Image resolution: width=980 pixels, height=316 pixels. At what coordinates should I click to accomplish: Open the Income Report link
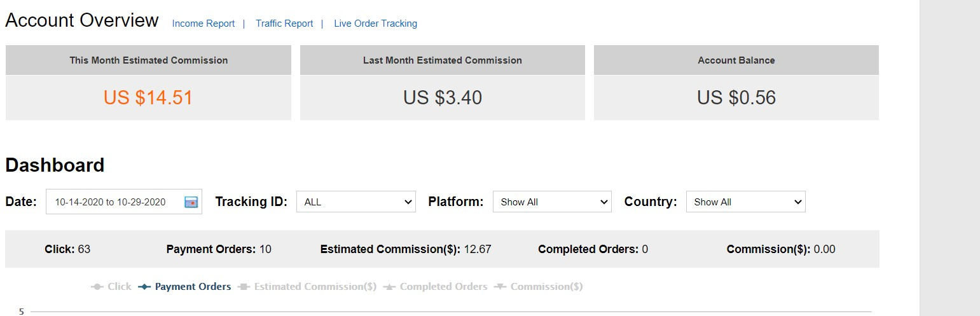[204, 24]
